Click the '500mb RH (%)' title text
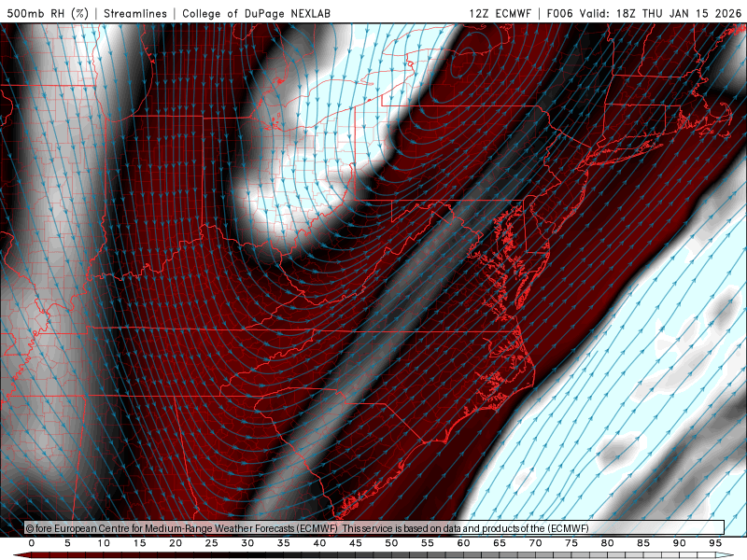The height and width of the screenshot is (560, 747). pyautogui.click(x=48, y=13)
